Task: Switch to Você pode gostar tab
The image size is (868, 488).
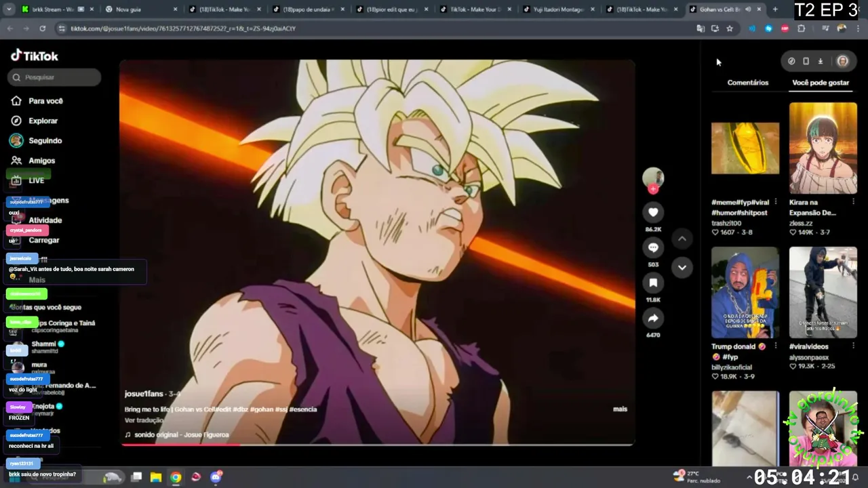Action: [821, 83]
